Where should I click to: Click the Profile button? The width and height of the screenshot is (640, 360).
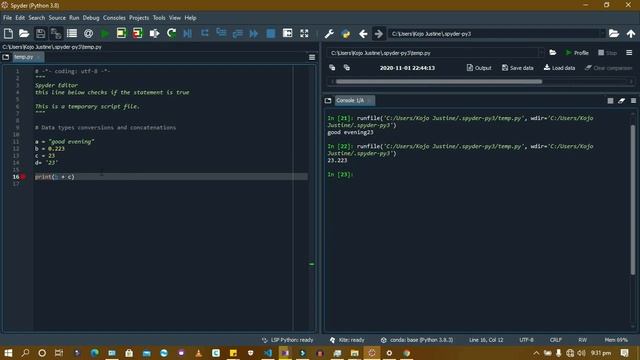[577, 53]
